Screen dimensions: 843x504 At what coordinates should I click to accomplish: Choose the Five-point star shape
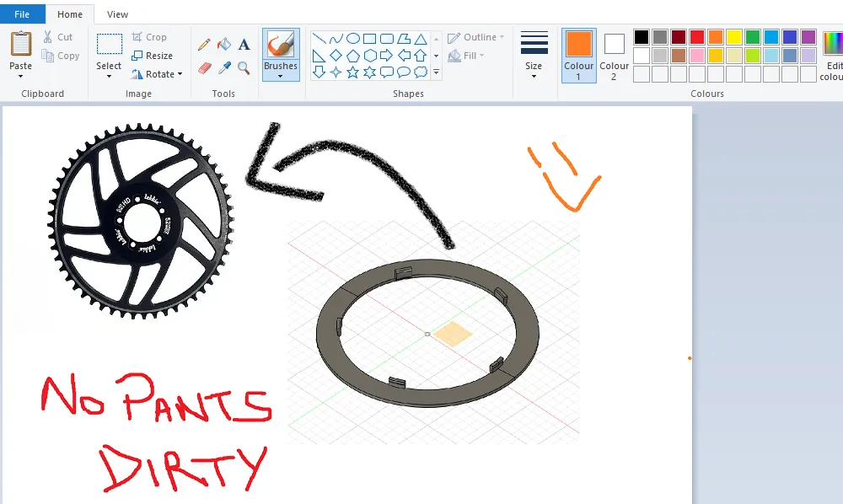(352, 72)
